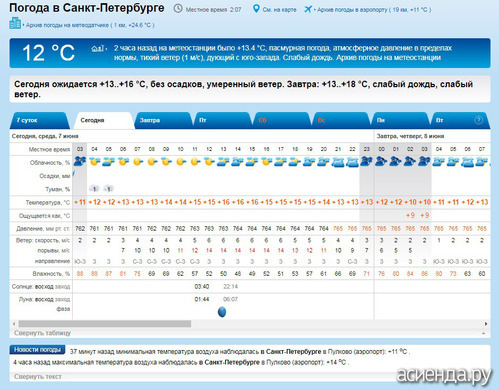Switch to the 7 суток tab
The height and width of the screenshot is (390, 499).
pyautogui.click(x=39, y=120)
